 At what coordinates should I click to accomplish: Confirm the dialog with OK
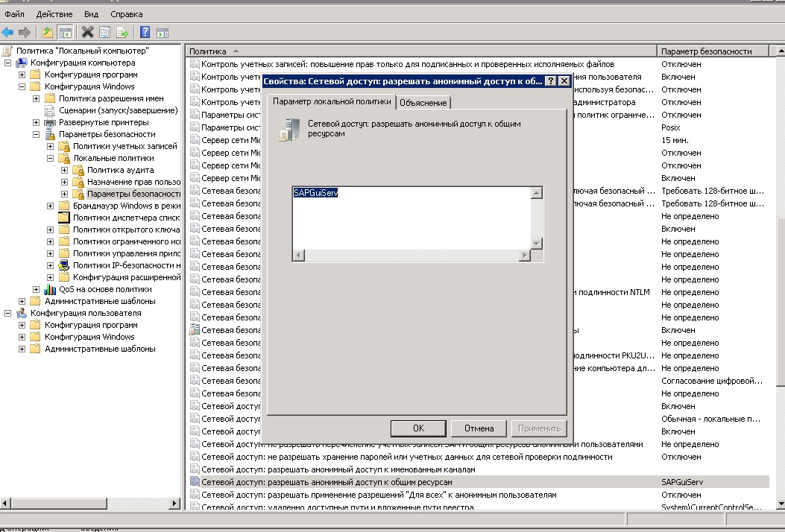click(418, 428)
